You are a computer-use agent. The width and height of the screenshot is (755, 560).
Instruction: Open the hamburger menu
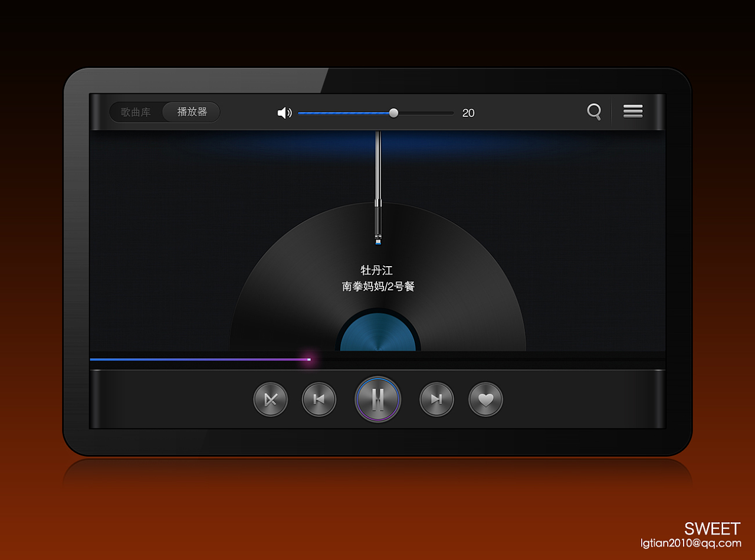[x=633, y=111]
